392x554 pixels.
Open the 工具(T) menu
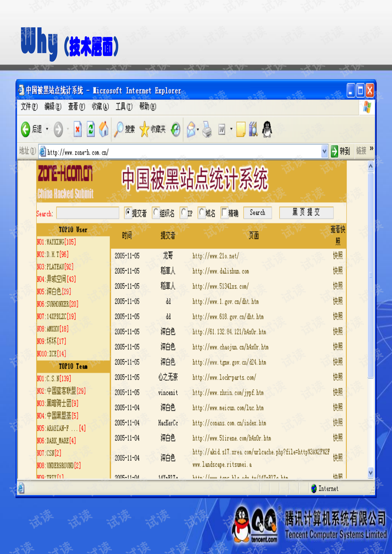[124, 107]
